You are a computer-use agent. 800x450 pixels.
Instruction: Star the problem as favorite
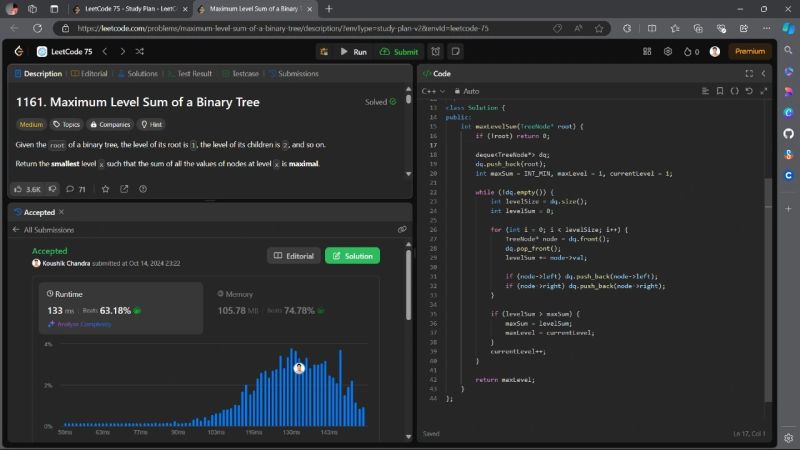[106, 189]
